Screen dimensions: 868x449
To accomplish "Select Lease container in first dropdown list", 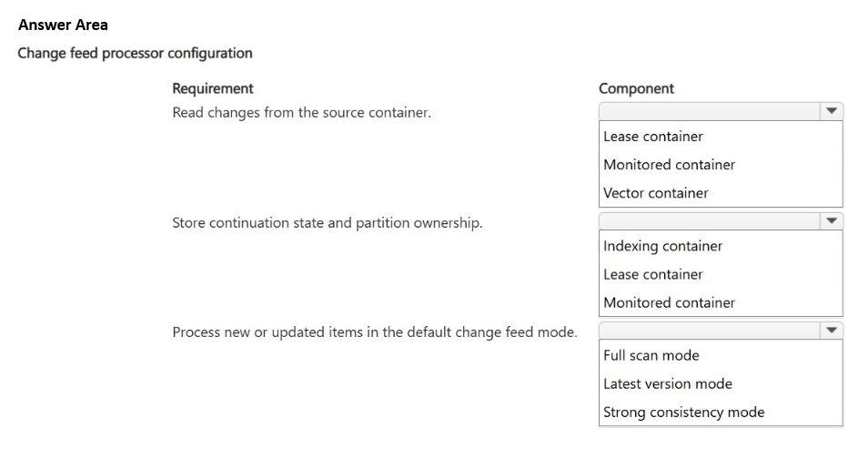I will coord(652,137).
